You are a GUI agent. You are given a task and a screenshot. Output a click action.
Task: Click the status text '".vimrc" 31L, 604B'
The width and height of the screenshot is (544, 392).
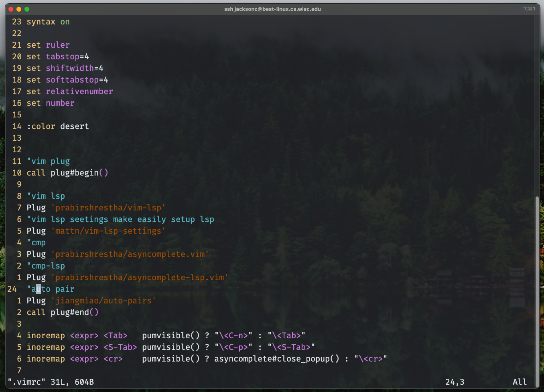point(51,382)
